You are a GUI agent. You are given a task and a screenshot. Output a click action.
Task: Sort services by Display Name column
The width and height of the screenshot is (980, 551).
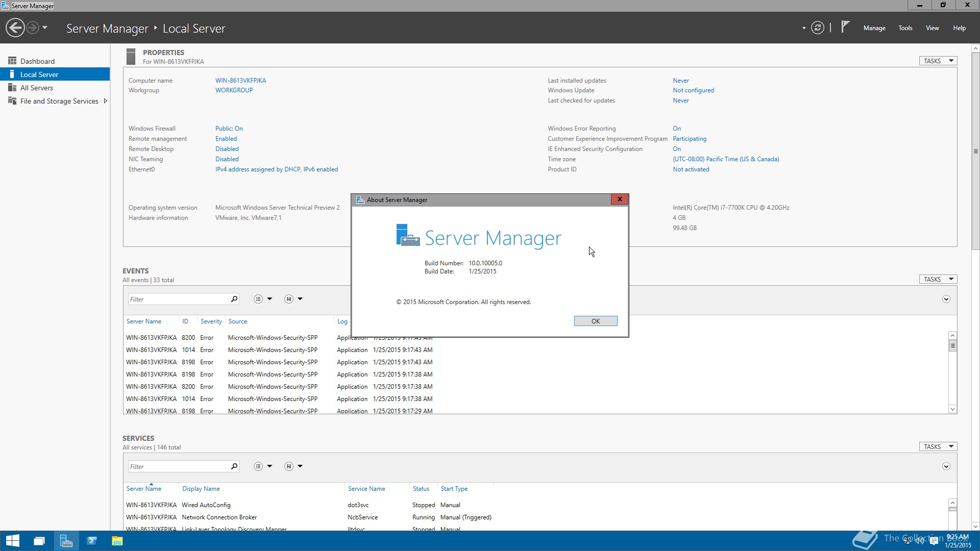coord(201,489)
